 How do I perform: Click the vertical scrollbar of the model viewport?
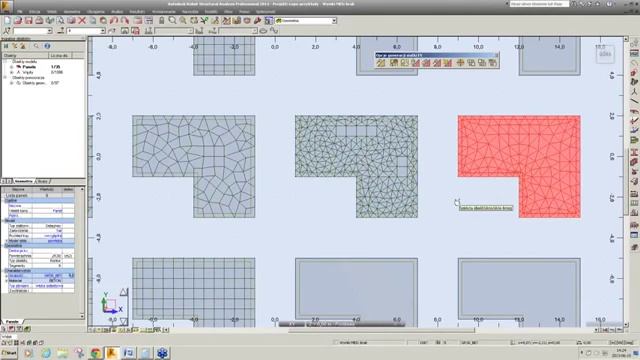pos(626,182)
